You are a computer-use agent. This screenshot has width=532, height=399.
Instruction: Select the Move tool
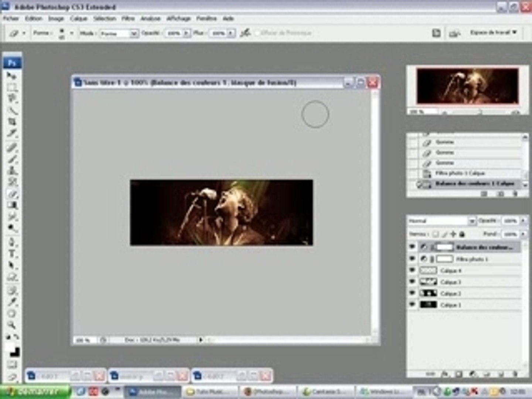12,76
